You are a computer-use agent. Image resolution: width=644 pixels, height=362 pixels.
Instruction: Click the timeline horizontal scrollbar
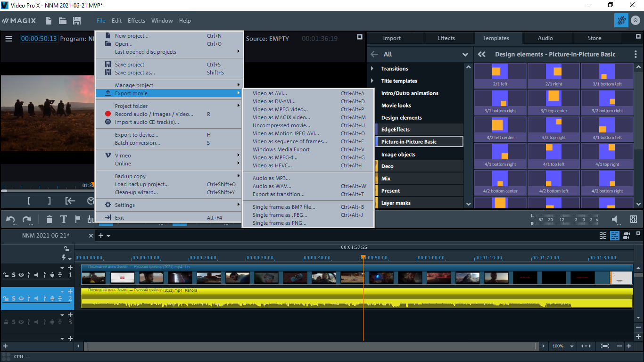(x=311, y=346)
